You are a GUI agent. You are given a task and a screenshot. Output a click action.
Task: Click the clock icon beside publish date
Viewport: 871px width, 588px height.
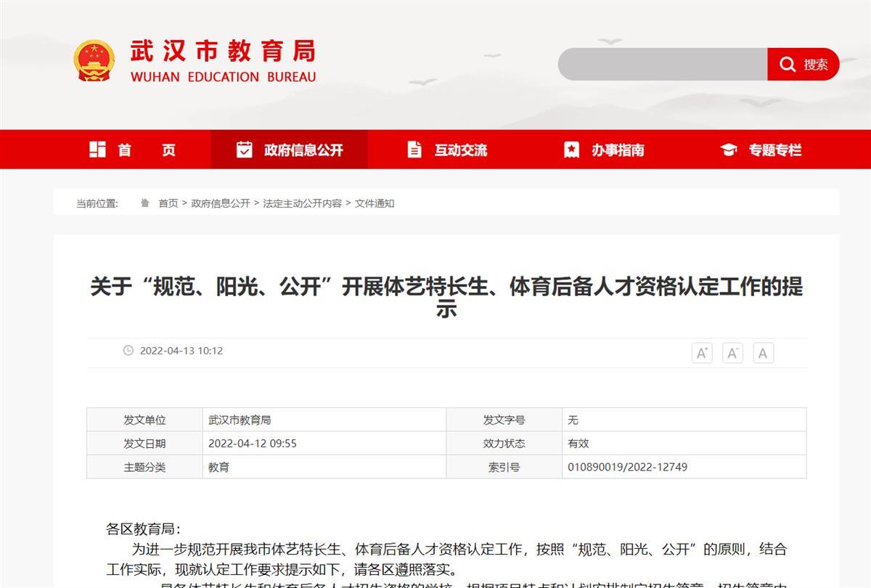click(x=128, y=351)
